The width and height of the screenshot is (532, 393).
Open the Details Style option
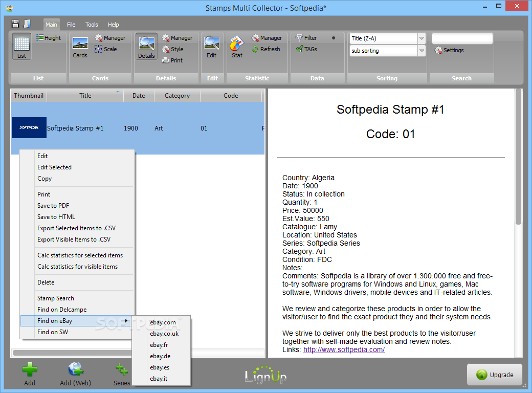click(x=173, y=49)
